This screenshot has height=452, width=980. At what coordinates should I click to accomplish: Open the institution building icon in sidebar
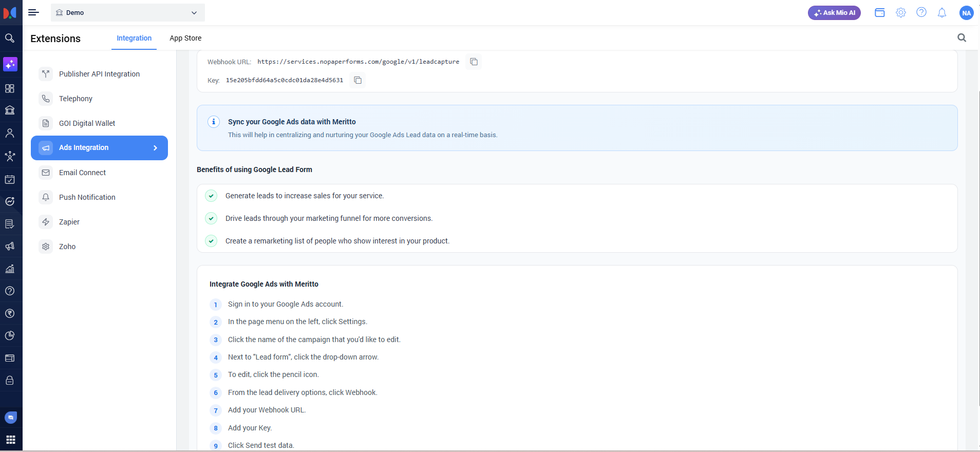pos(10,110)
